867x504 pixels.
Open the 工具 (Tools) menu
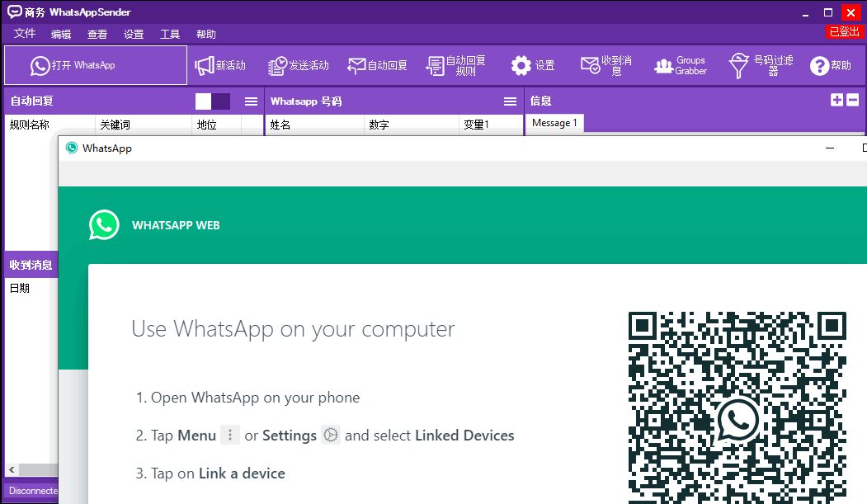[170, 34]
